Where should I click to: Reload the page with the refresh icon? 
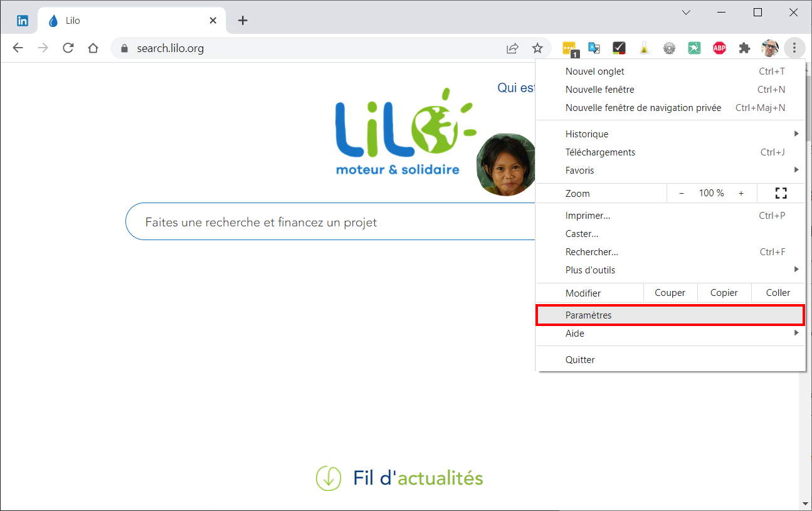point(68,48)
